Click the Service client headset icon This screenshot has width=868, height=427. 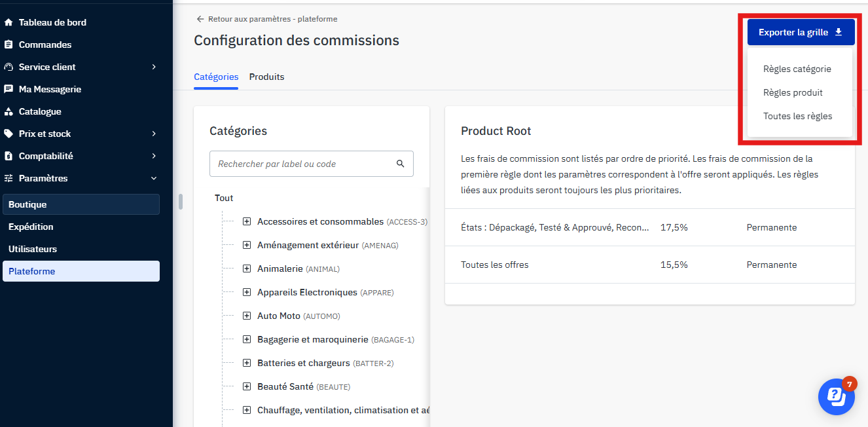click(9, 67)
